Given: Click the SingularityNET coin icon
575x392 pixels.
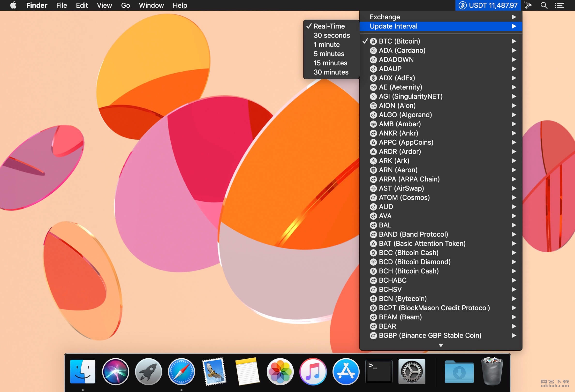Looking at the screenshot, I should (373, 97).
